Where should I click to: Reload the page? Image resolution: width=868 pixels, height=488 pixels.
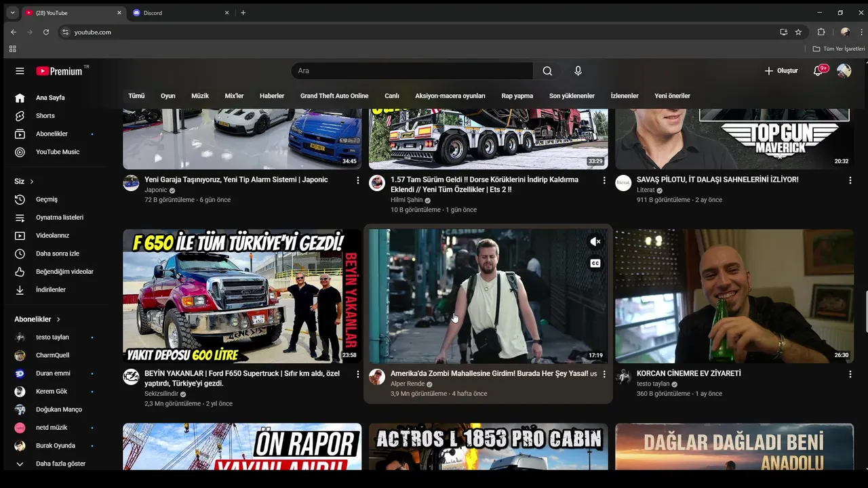click(x=46, y=32)
